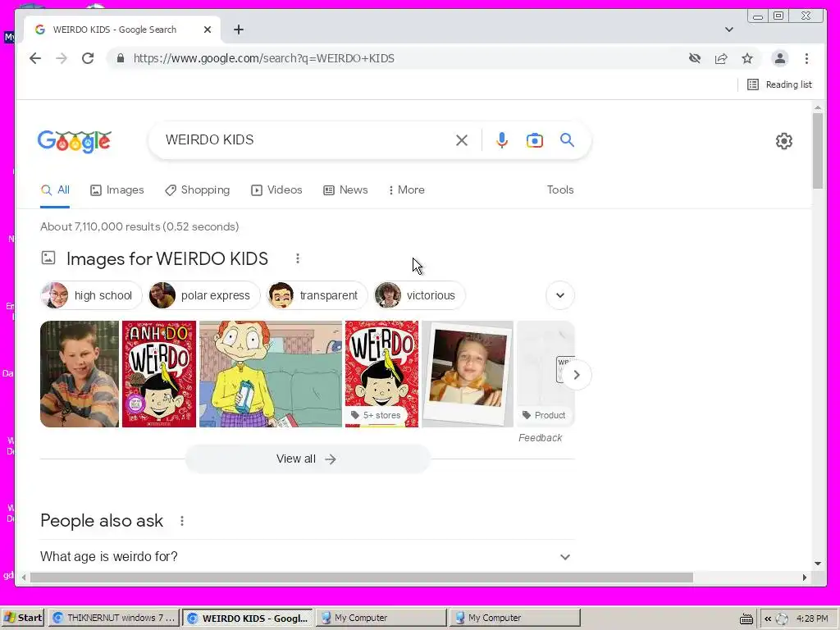The width and height of the screenshot is (840, 630).
Task: Expand 'What age is weirdo for?' question
Action: (x=307, y=557)
